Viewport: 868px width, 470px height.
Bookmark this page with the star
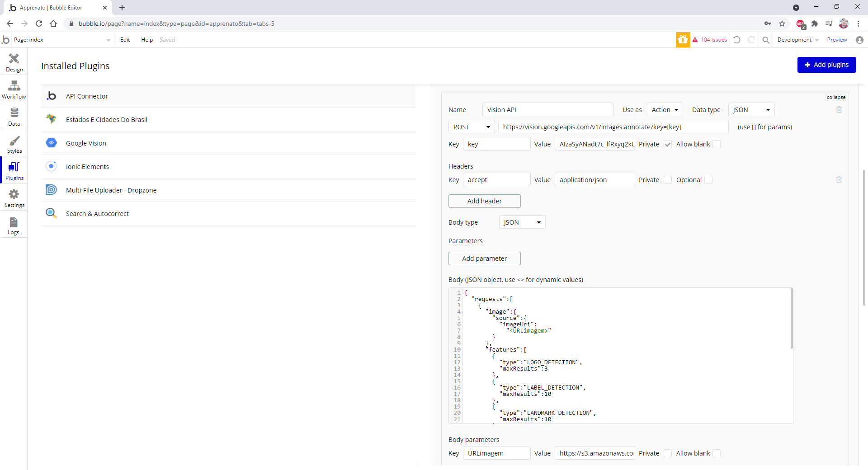(782, 23)
